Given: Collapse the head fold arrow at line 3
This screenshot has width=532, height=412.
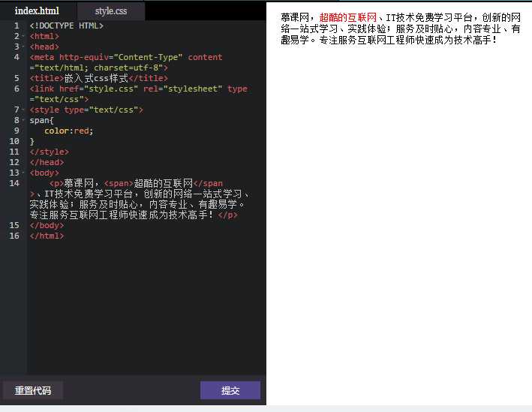Looking at the screenshot, I should click(23, 47).
